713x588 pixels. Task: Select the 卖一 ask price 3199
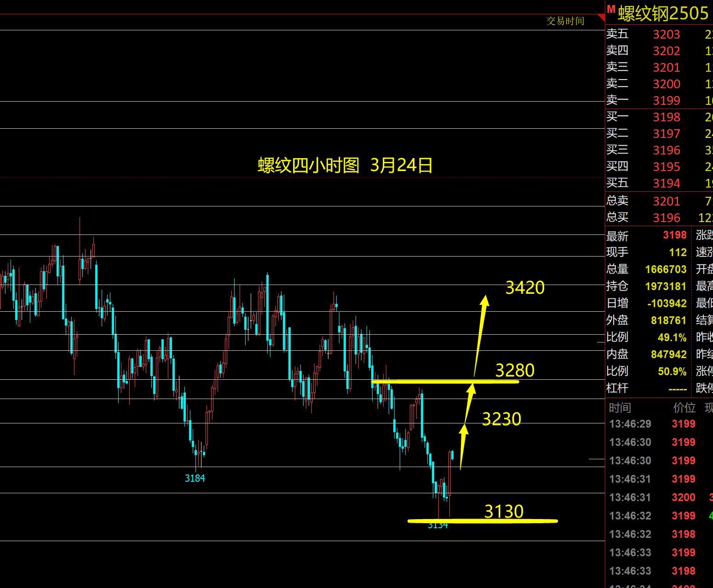pyautogui.click(x=666, y=101)
